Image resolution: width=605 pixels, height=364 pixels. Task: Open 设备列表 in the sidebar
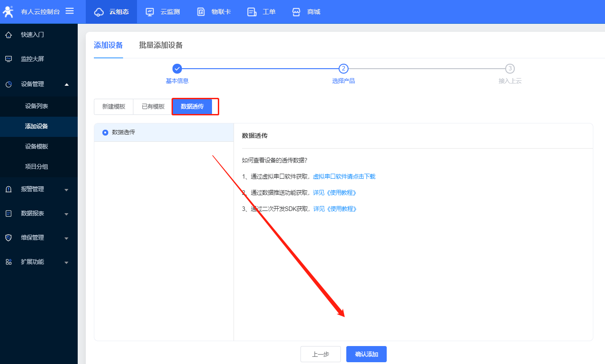(36, 106)
